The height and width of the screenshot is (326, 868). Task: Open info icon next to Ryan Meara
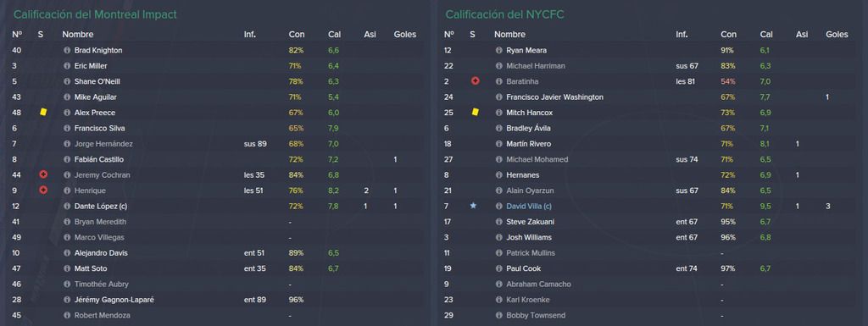click(x=498, y=50)
